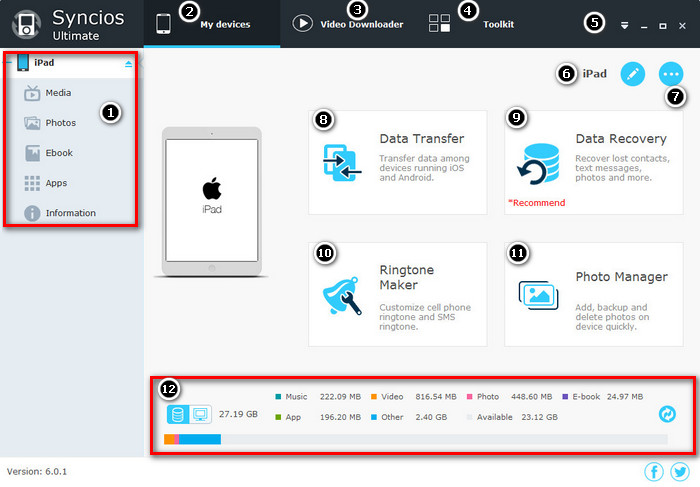Open Data Recovery tool
The image size is (700, 487).
[x=593, y=162]
